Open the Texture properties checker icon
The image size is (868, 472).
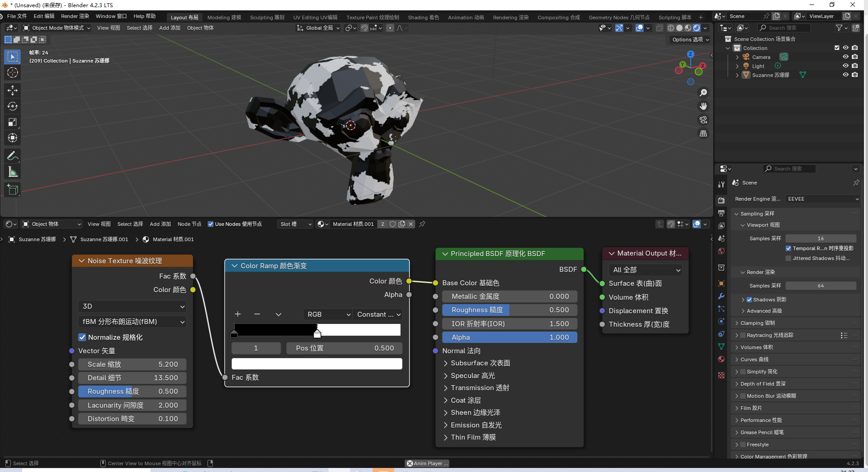pyautogui.click(x=721, y=375)
